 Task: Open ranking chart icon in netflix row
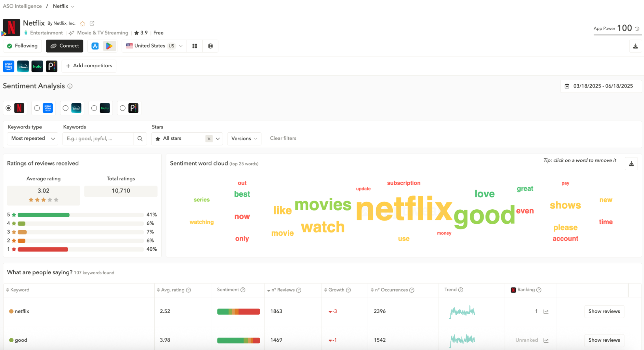[546, 312]
